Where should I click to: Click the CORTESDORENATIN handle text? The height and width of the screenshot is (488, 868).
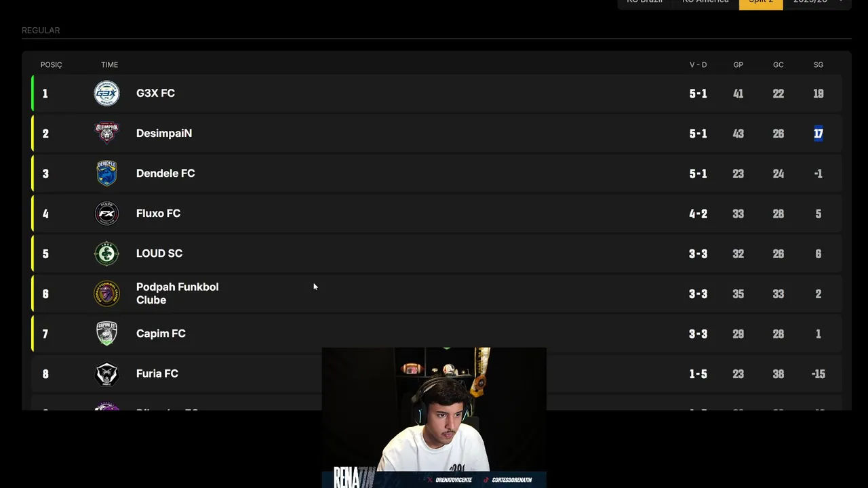tap(511, 480)
